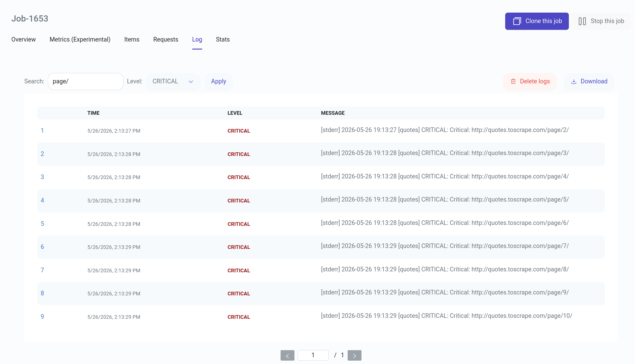
Task: Click the message ending in page/7/
Action: click(x=445, y=246)
